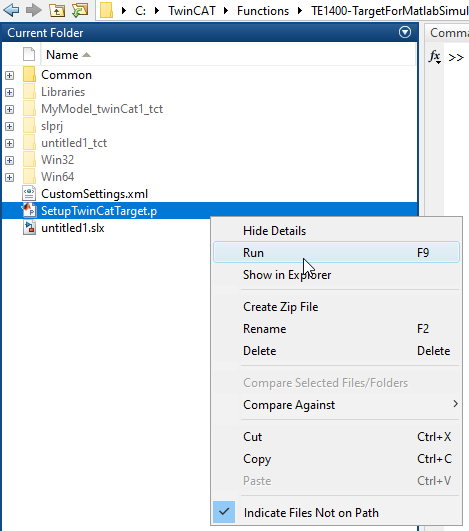Select MyModel_twinCat1_tct folder name
This screenshot has height=531, width=469.
[102, 109]
